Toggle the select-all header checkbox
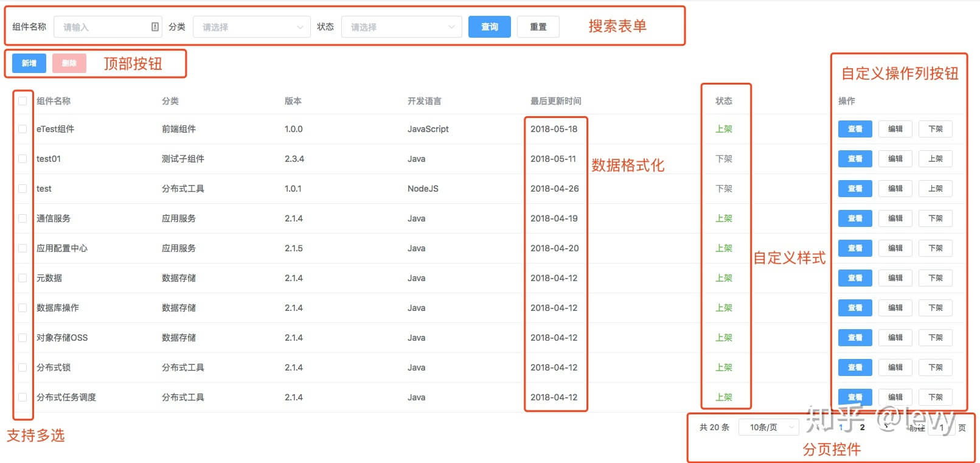The width and height of the screenshot is (980, 463). pyautogui.click(x=23, y=101)
